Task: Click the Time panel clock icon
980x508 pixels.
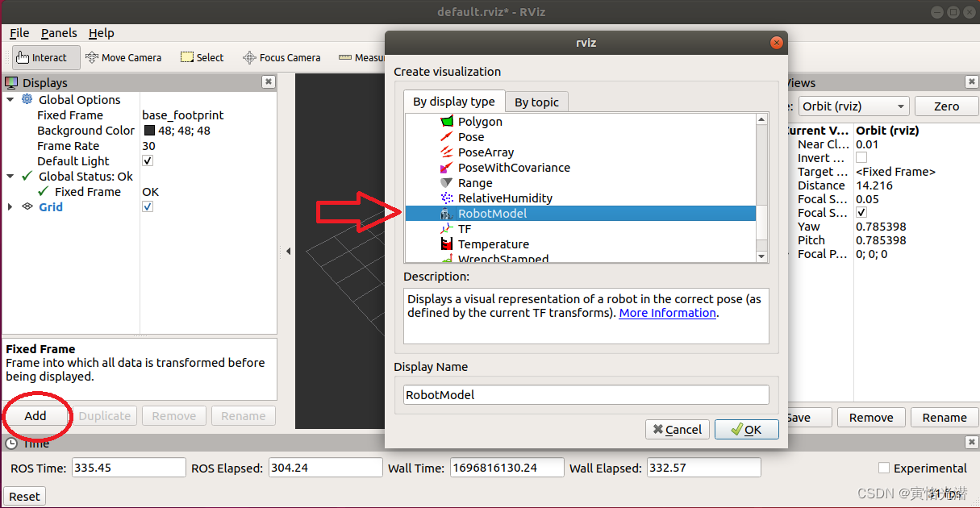Action: (11, 443)
